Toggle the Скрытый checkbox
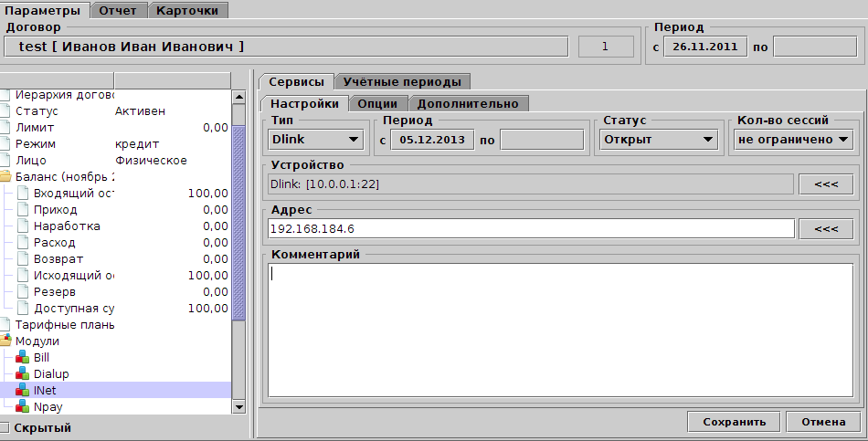The height and width of the screenshot is (441, 868). click(x=5, y=428)
